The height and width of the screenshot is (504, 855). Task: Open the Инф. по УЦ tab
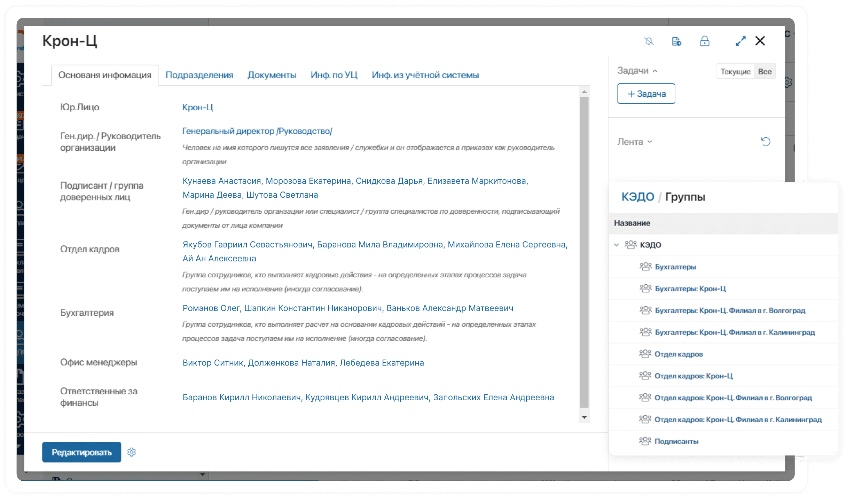tap(334, 75)
